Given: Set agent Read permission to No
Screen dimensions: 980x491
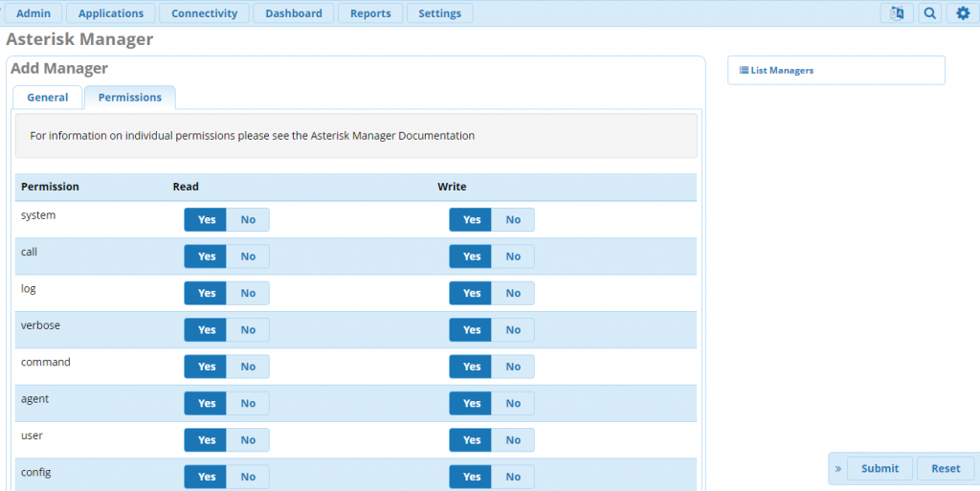Looking at the screenshot, I should pos(248,404).
